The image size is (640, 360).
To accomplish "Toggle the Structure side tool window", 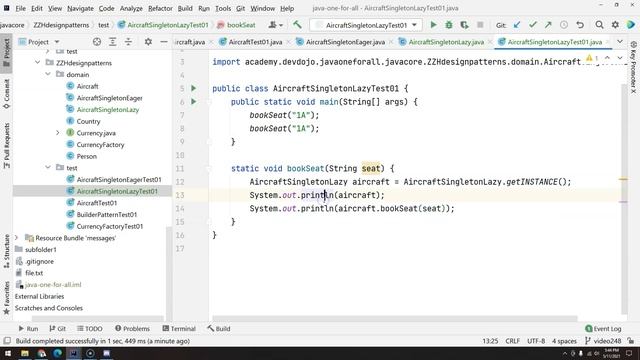I will [7, 251].
